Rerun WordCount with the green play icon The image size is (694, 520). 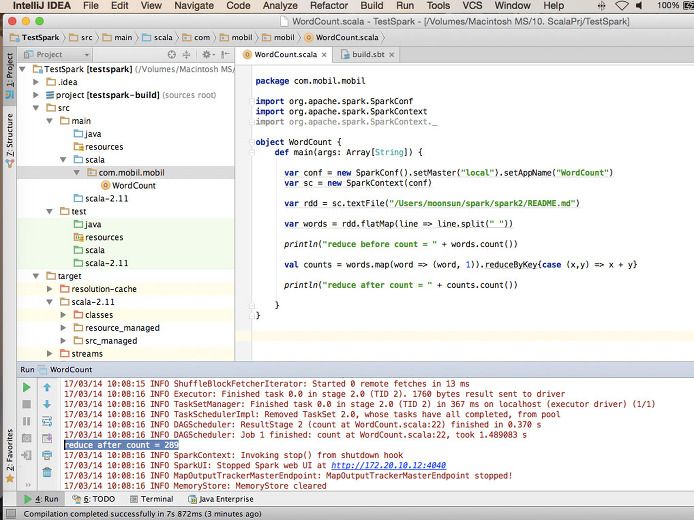27,387
